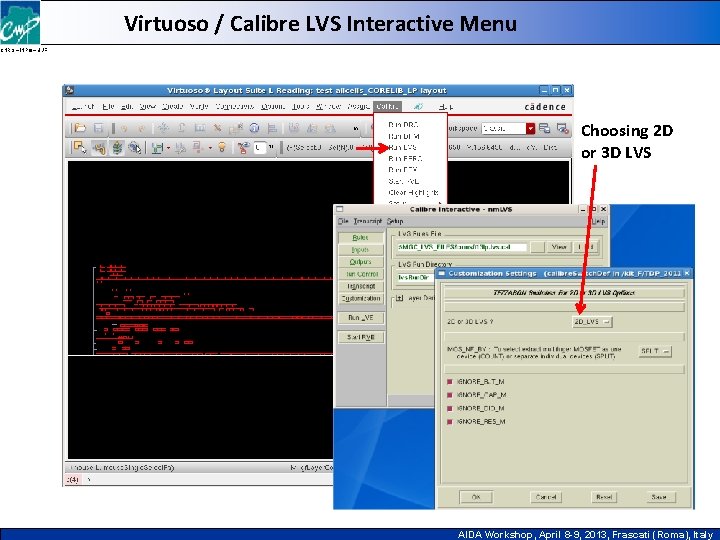
Task: Choose Run PERC in Calibre menu
Action: coord(405,158)
